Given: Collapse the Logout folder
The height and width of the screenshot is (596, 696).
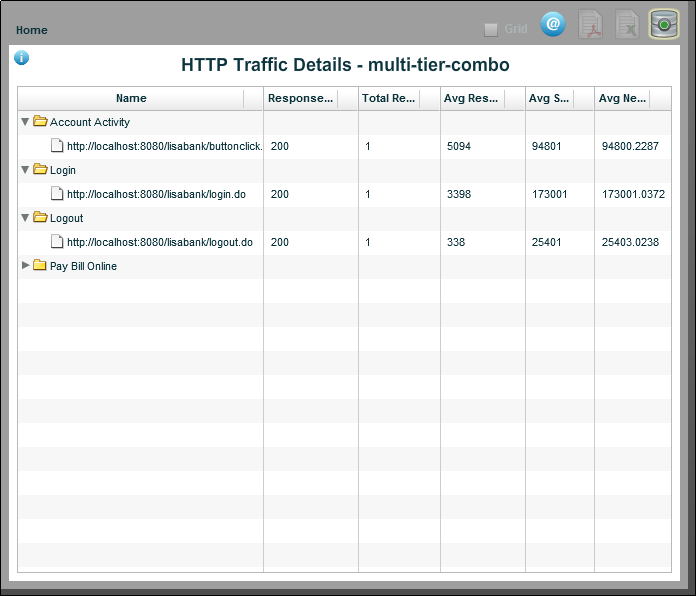Looking at the screenshot, I should click(25, 217).
